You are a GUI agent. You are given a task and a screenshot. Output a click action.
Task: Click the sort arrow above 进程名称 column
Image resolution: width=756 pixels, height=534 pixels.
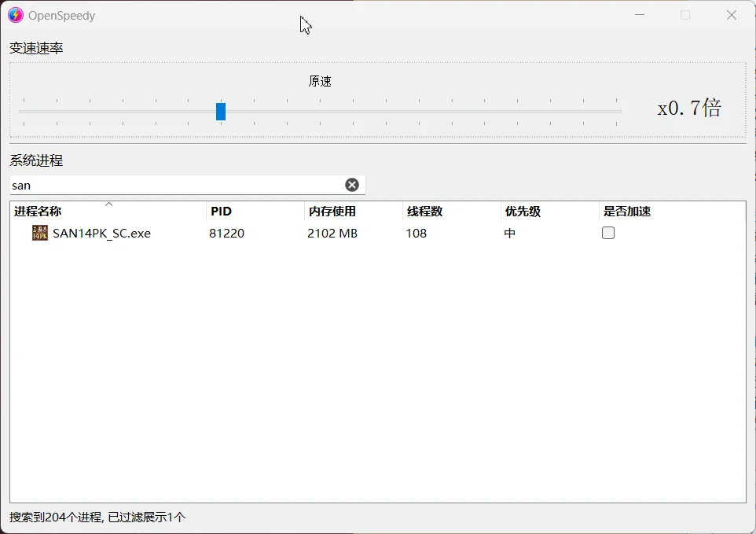[x=108, y=203]
